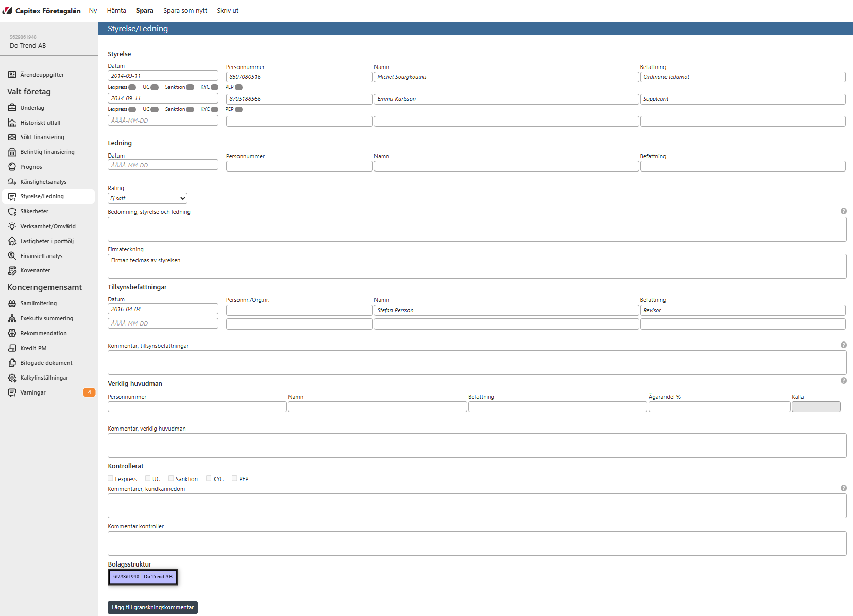
Task: Check the UC box under Kontrollerat
Action: tap(148, 478)
